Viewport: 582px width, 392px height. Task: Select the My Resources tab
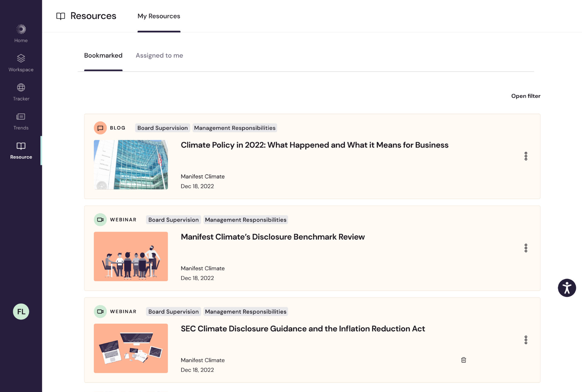coord(159,16)
